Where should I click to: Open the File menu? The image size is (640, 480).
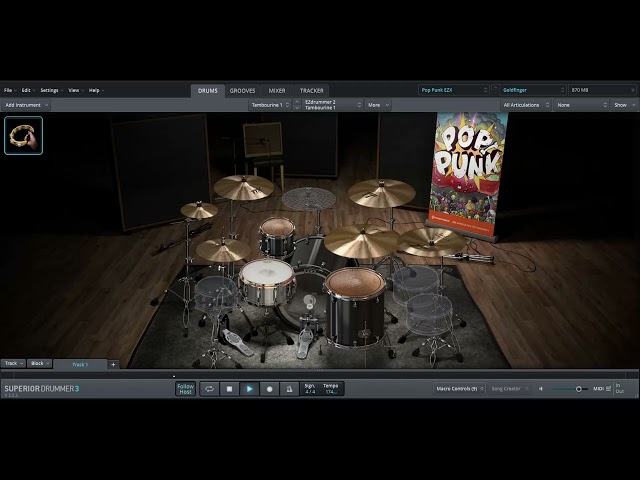click(10, 90)
